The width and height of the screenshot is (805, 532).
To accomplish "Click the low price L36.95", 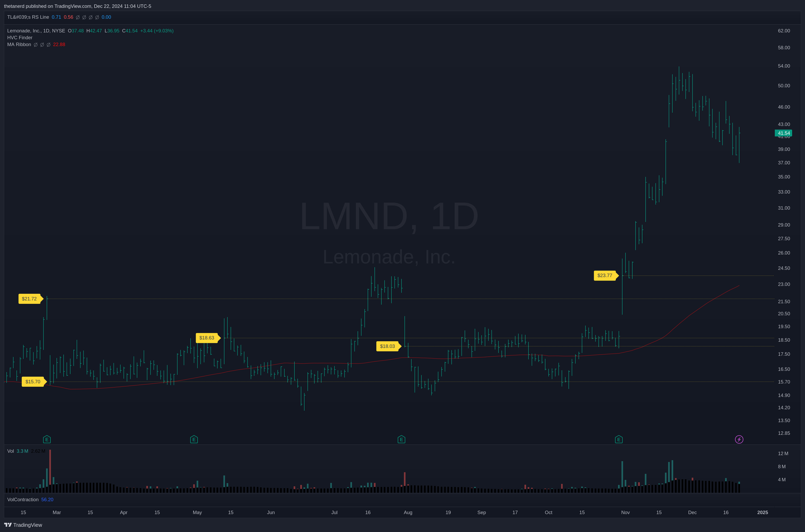I will (112, 31).
